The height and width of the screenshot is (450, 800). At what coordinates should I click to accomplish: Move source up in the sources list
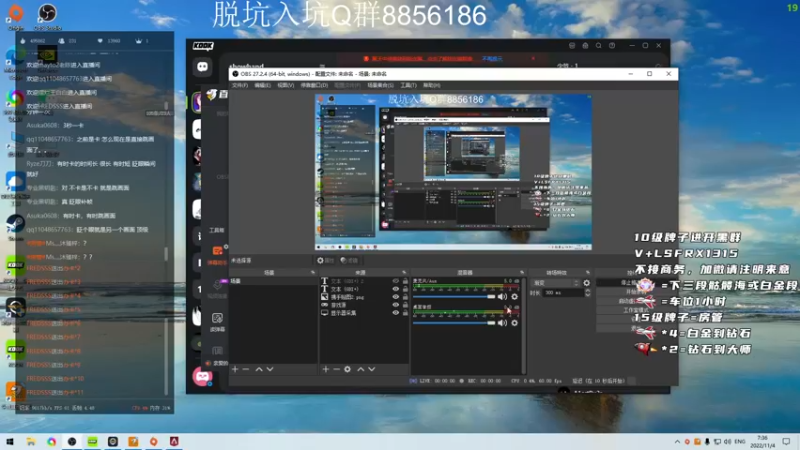pyautogui.click(x=361, y=369)
